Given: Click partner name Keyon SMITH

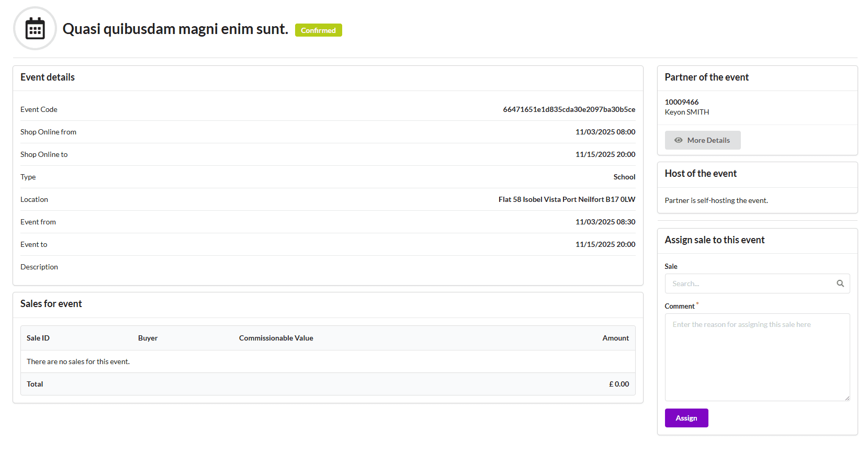Looking at the screenshot, I should (x=686, y=112).
